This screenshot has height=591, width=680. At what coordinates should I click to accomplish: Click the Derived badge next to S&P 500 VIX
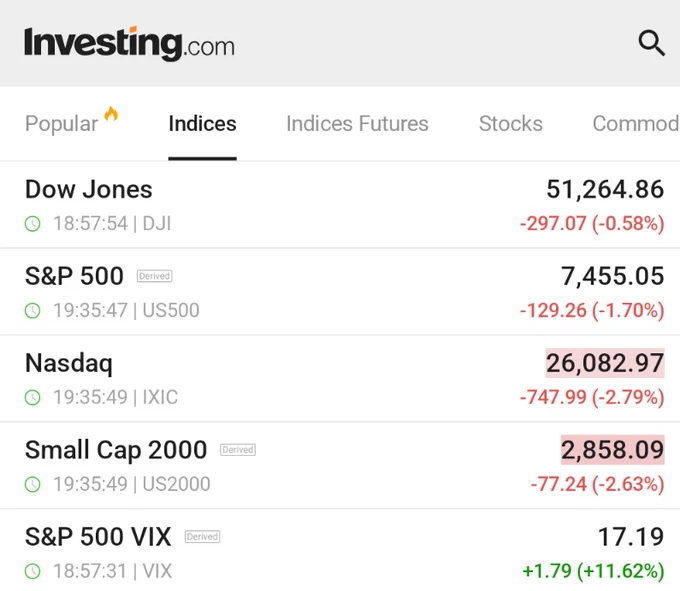click(202, 537)
